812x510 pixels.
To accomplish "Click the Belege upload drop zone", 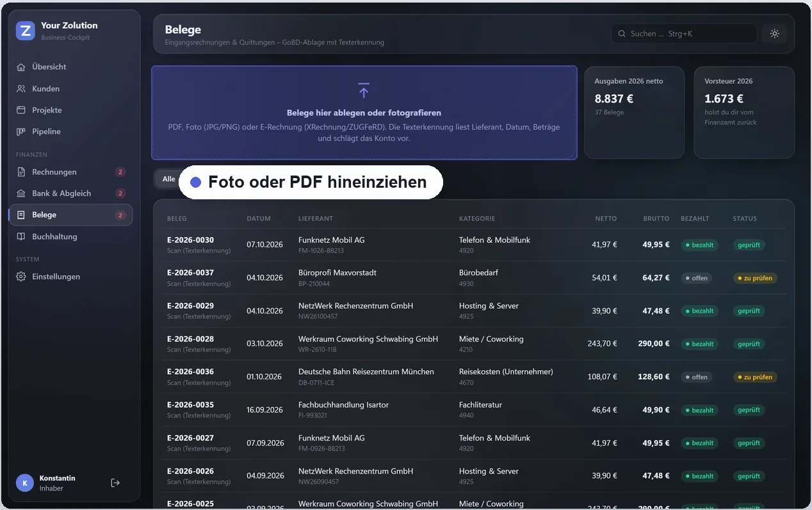I will (x=364, y=113).
